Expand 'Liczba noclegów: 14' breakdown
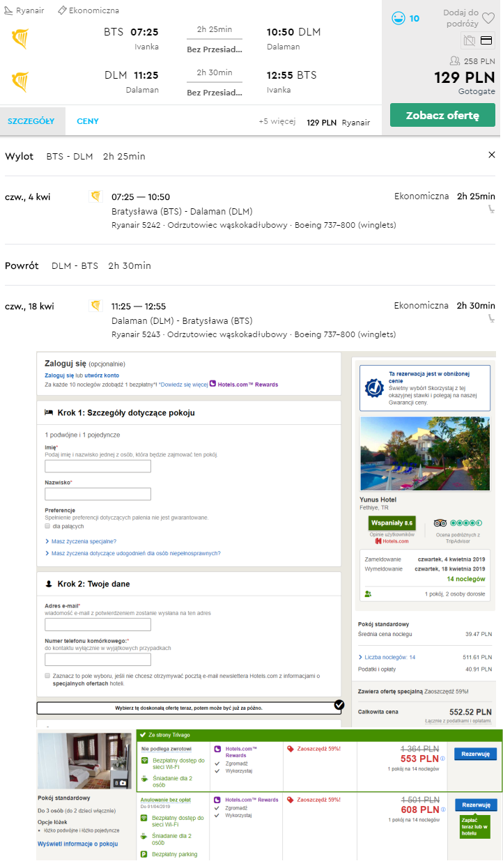This screenshot has height=868, width=503. 387,657
